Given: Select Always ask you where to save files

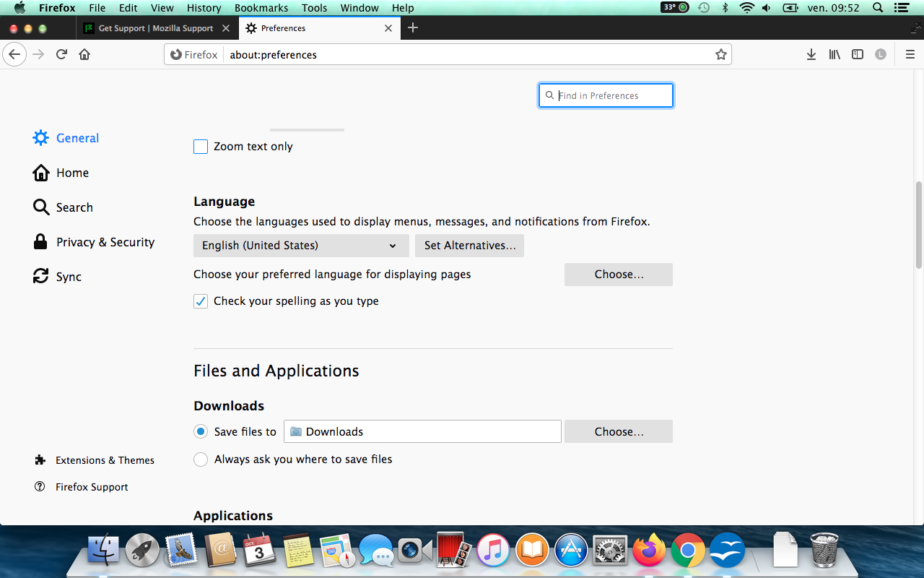Looking at the screenshot, I should click(201, 459).
